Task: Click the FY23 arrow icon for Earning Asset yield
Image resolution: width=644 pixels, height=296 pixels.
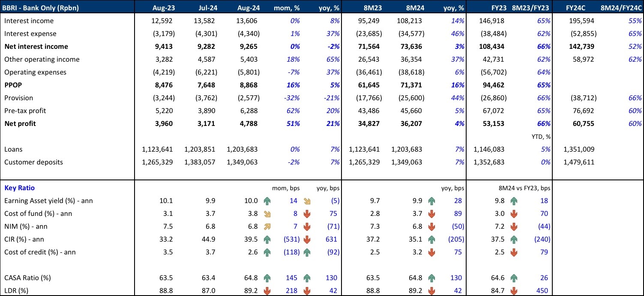Action: [514, 200]
